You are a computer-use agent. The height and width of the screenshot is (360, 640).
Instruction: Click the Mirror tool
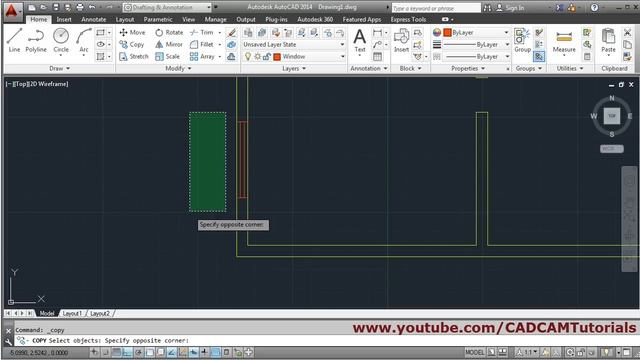pyautogui.click(x=169, y=44)
